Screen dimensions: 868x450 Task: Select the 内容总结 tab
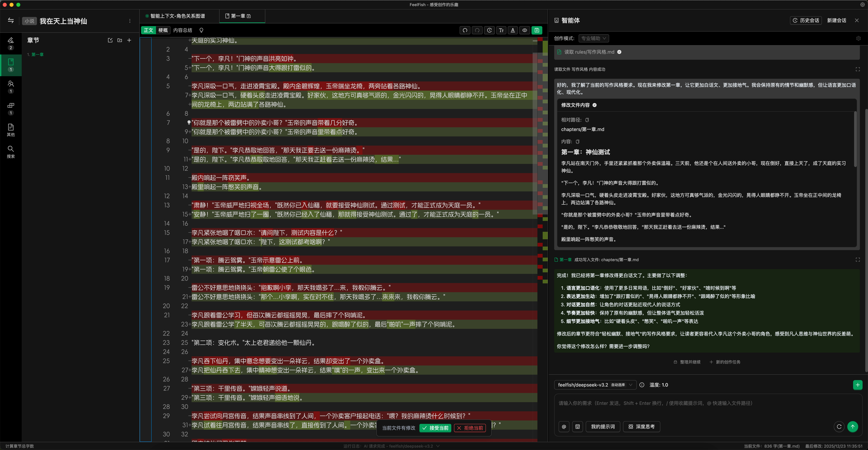click(x=183, y=30)
